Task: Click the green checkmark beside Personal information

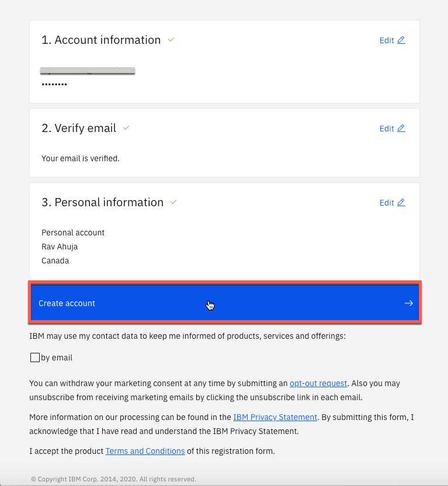Action: [x=173, y=202]
